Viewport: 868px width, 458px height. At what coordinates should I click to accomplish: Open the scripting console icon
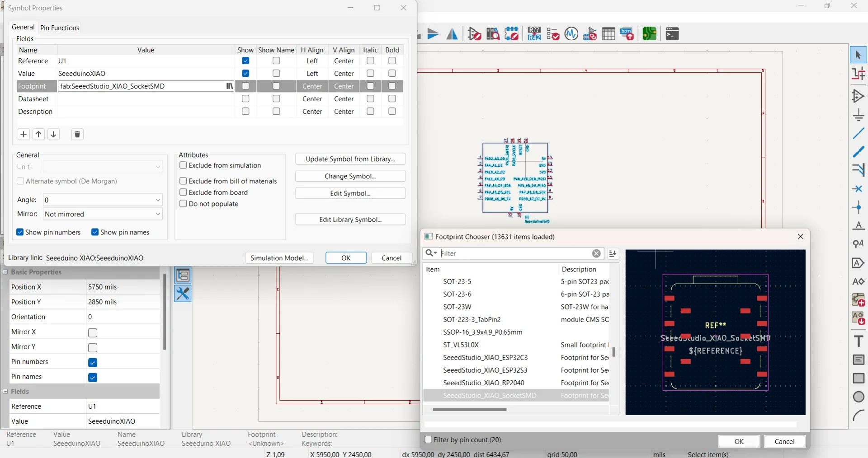(x=672, y=34)
